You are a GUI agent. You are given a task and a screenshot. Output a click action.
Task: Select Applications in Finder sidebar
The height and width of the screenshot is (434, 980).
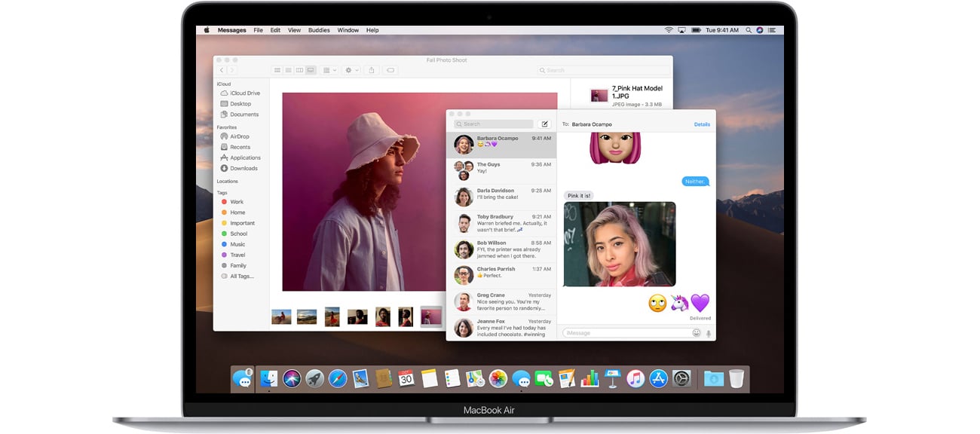tap(240, 157)
